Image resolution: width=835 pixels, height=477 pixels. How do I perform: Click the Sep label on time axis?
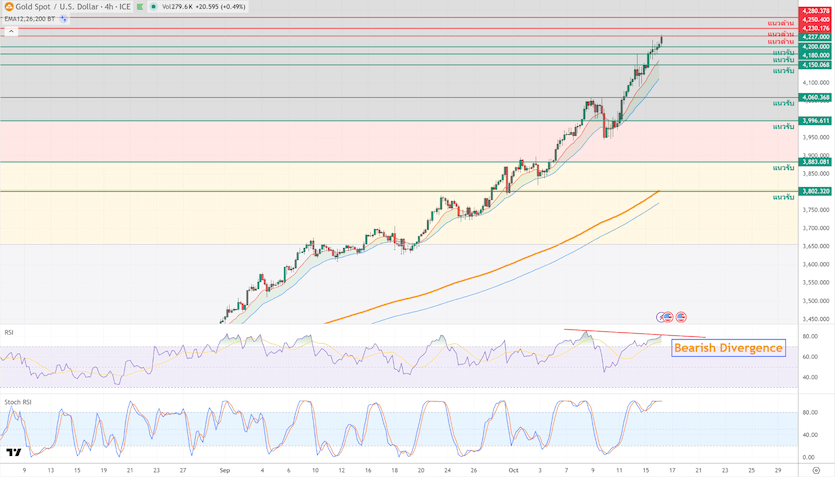pyautogui.click(x=223, y=468)
